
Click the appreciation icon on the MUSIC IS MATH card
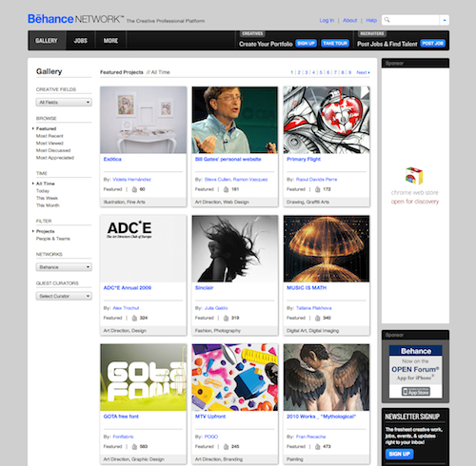(x=317, y=318)
